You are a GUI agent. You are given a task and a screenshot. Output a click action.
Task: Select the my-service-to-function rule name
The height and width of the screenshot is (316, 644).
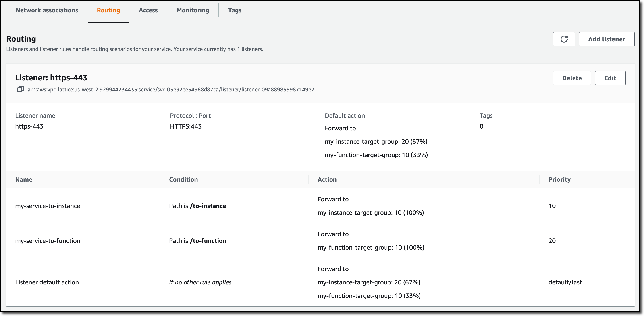(48, 241)
